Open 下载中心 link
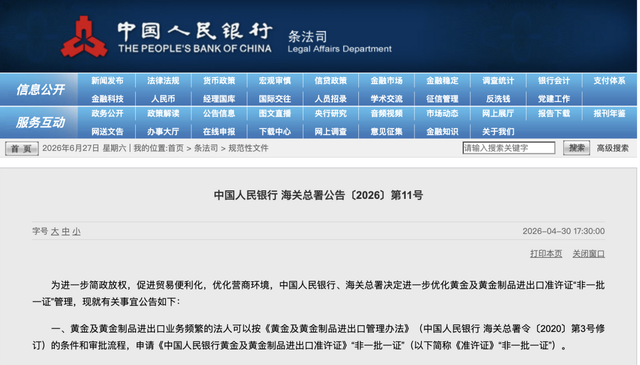The width and height of the screenshot is (640, 365). [x=275, y=131]
